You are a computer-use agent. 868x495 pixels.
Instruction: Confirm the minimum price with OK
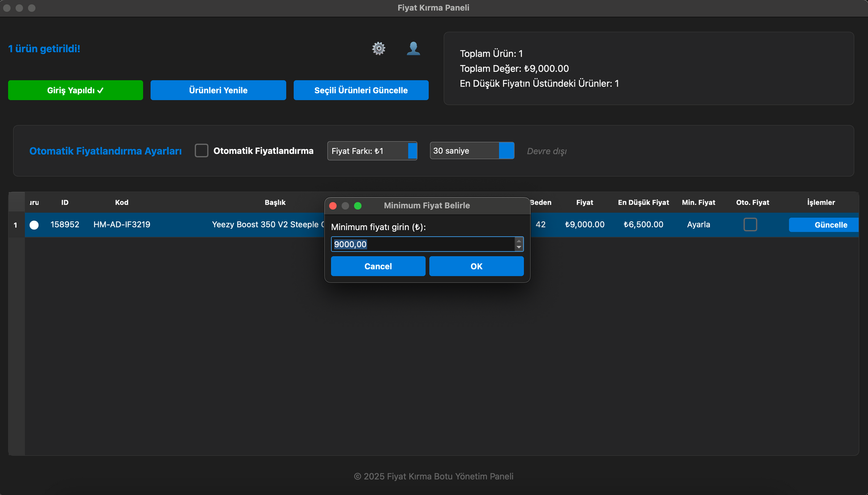coord(476,266)
